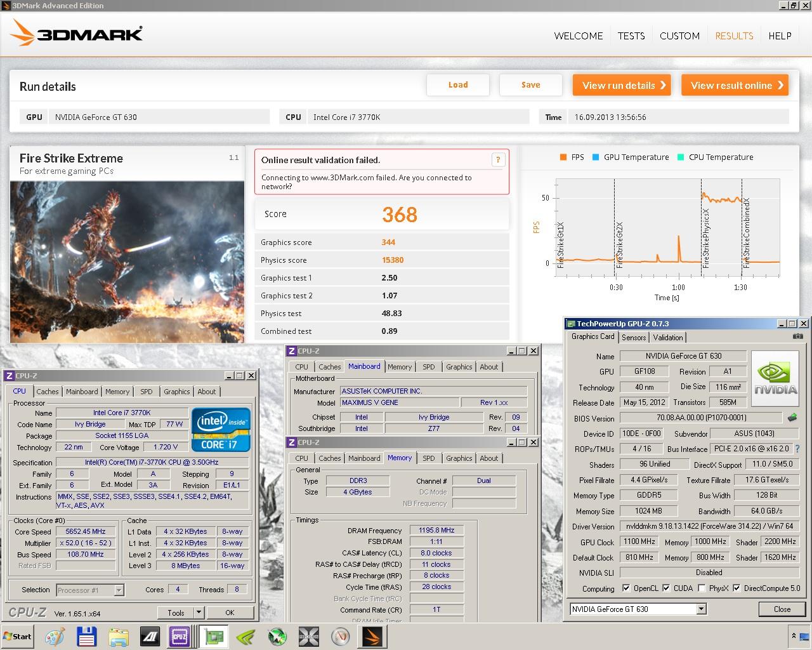Click the BIOS Version field in GPU-Z
The width and height of the screenshot is (812, 650).
point(700,418)
